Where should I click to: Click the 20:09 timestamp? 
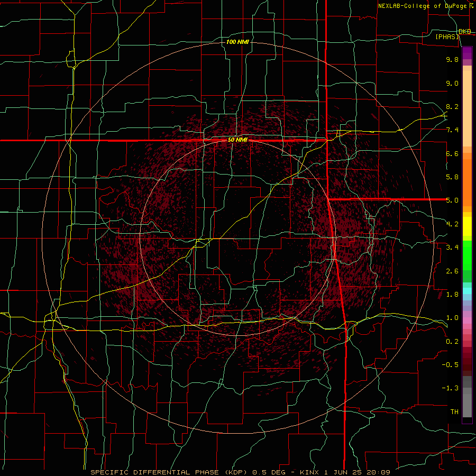[380, 472]
